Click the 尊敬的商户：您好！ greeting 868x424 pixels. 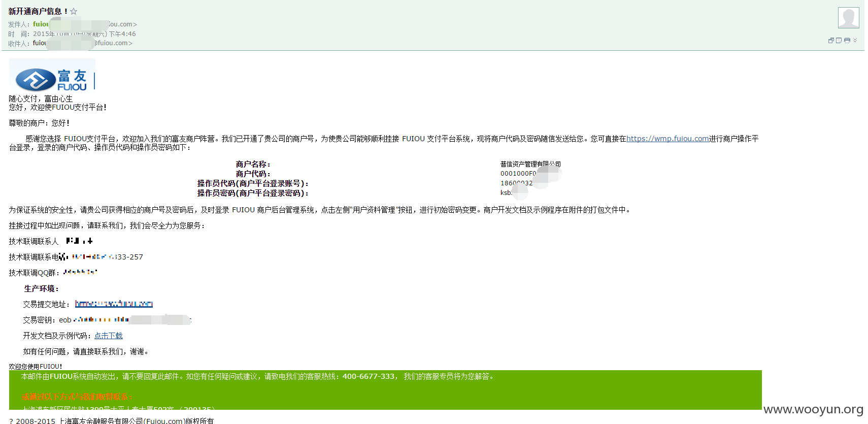[x=39, y=123]
